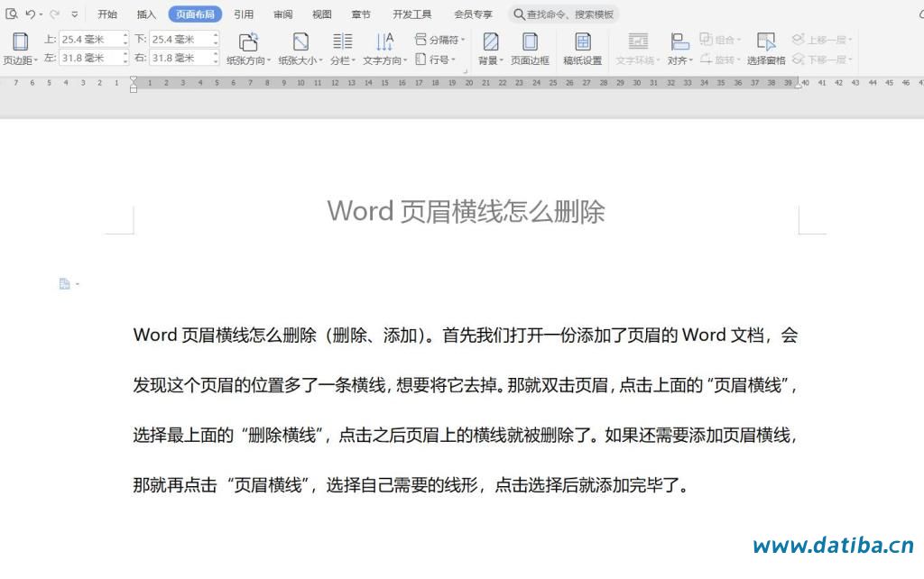Open the 章节 tab

tap(361, 14)
